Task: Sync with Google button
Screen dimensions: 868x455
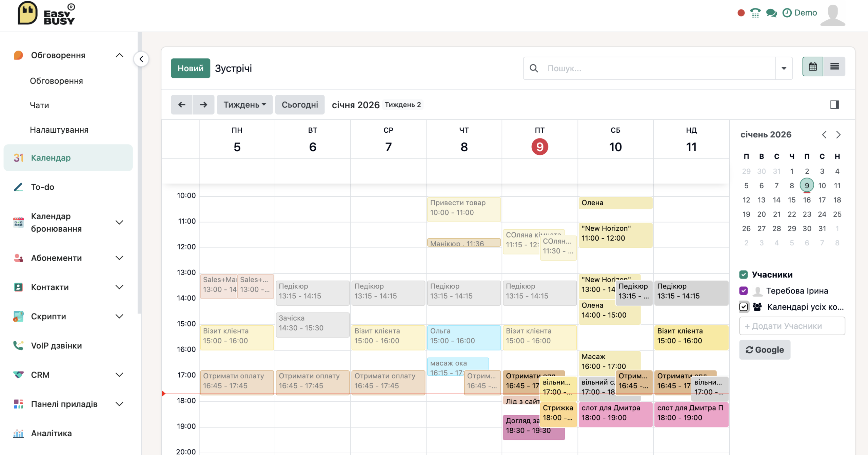Action: coord(765,349)
